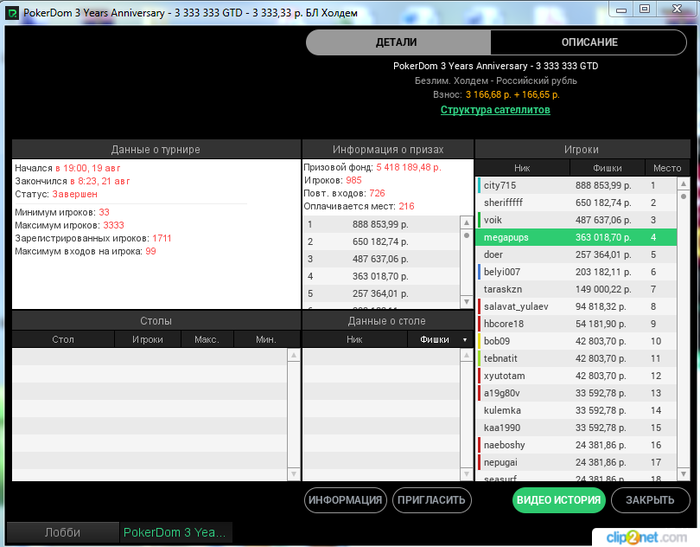Click the prize list scroll-up arrow
This screenshot has width=700, height=547.
(x=467, y=222)
